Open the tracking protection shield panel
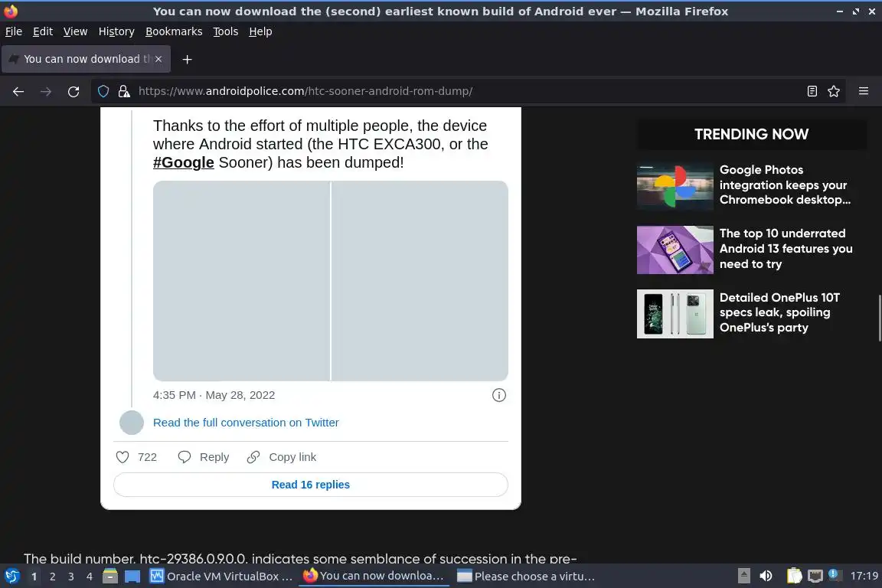This screenshot has width=882, height=588. tap(103, 91)
